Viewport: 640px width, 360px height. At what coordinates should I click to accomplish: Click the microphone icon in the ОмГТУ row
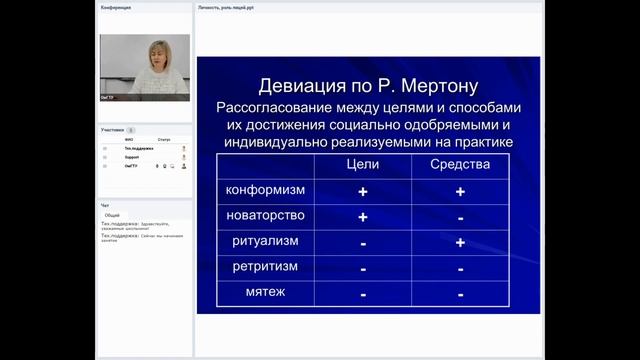[157, 166]
